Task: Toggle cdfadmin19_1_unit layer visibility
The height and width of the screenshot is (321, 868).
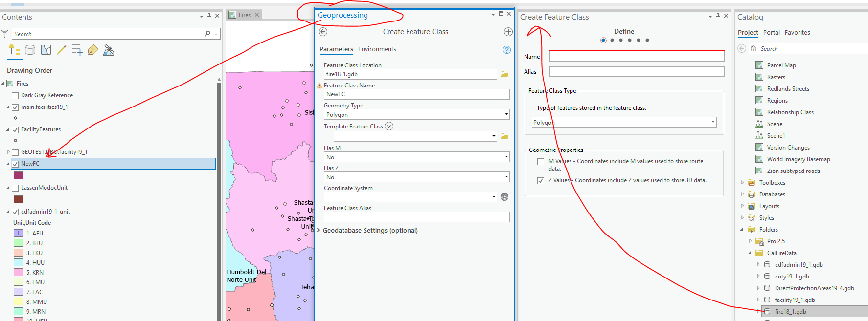Action: pos(15,212)
